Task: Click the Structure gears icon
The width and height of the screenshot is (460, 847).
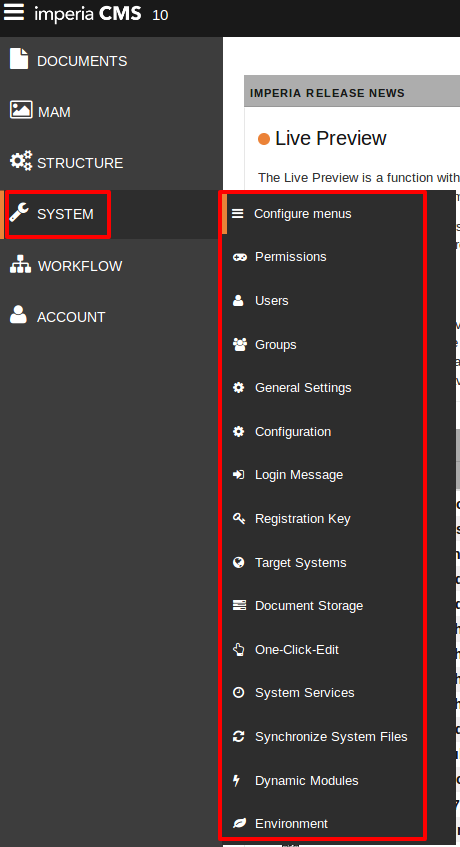Action: tap(22, 160)
